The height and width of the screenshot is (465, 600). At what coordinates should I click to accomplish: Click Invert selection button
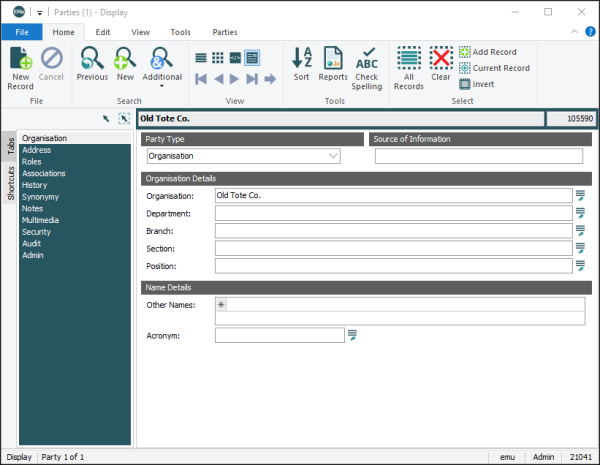[484, 84]
